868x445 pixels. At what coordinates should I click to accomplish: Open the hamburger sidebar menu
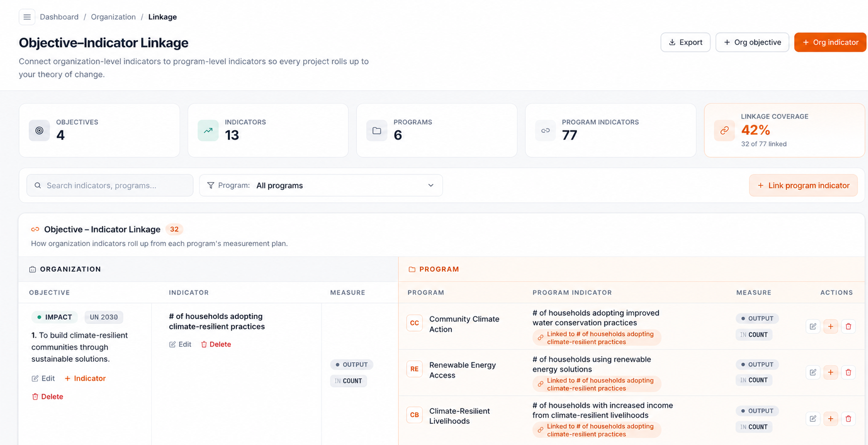[x=27, y=17]
